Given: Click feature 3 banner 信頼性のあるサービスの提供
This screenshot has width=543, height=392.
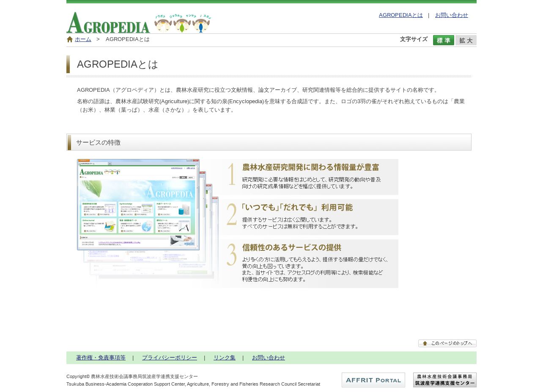Looking at the screenshot, I should (x=309, y=263).
